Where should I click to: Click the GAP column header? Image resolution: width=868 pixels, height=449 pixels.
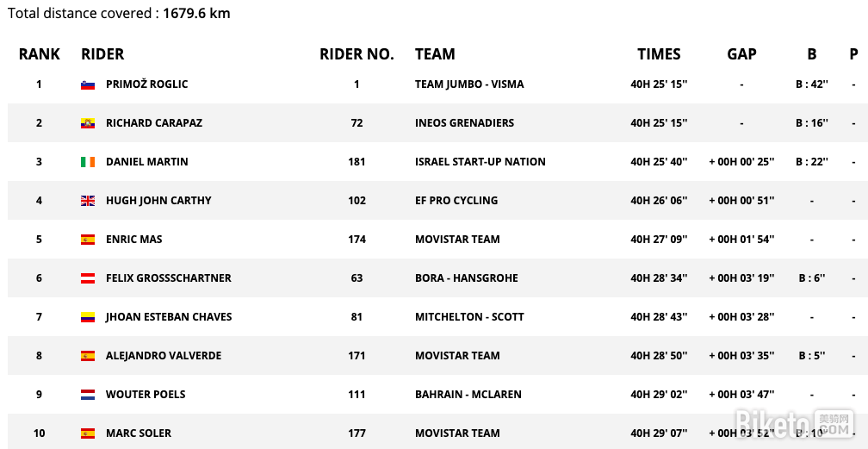(x=741, y=54)
